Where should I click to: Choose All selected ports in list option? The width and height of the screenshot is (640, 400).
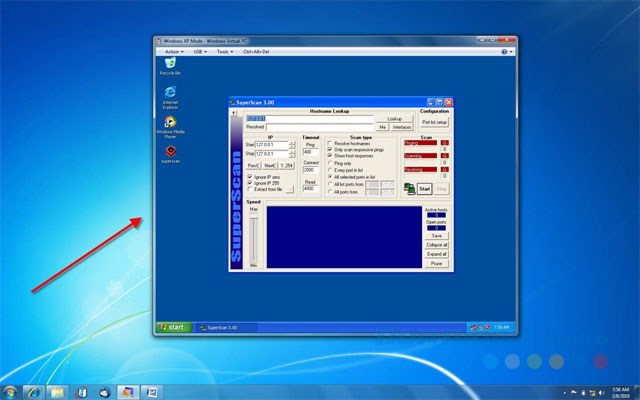click(x=330, y=177)
